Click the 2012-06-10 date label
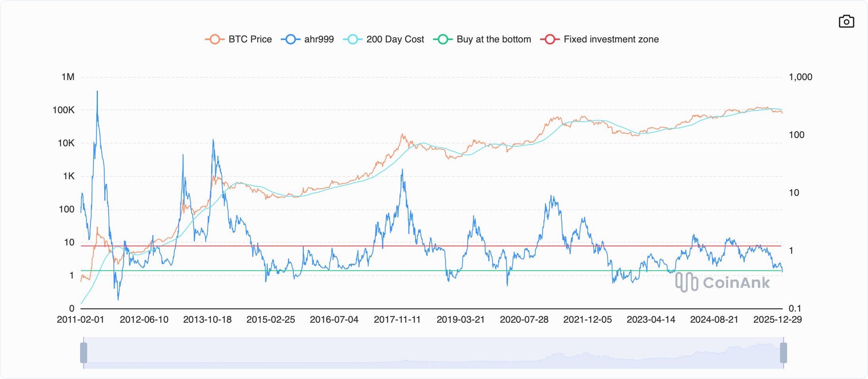The height and width of the screenshot is (379, 868). click(144, 320)
